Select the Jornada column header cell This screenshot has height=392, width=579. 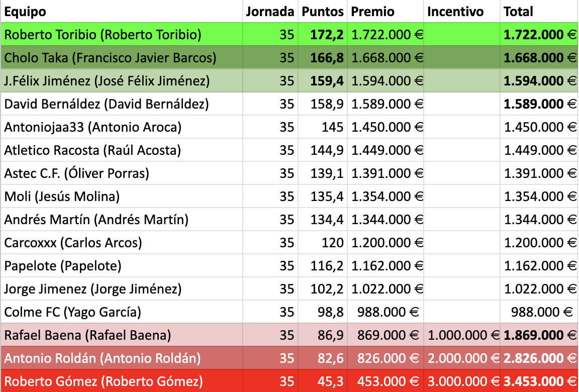point(270,12)
